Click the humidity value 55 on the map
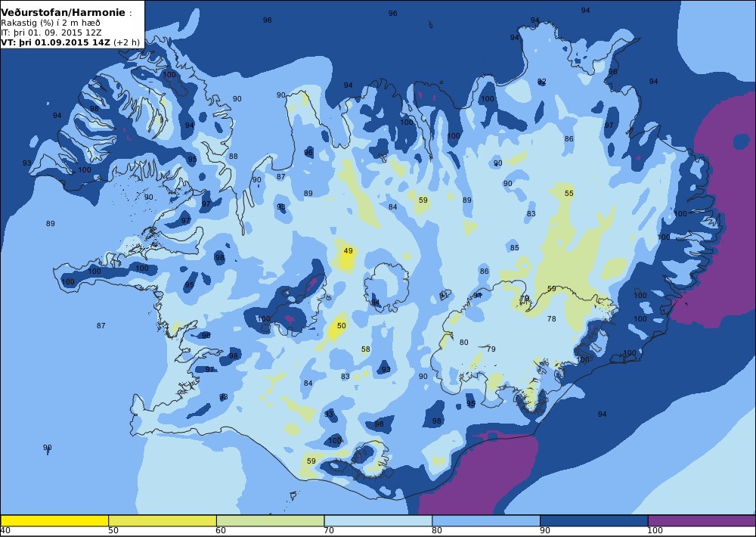Image resolution: width=756 pixels, height=537 pixels. [x=569, y=194]
